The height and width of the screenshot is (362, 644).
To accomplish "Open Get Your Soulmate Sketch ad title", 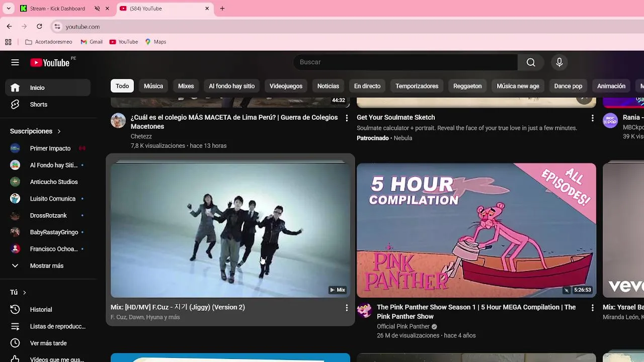I will (x=395, y=118).
